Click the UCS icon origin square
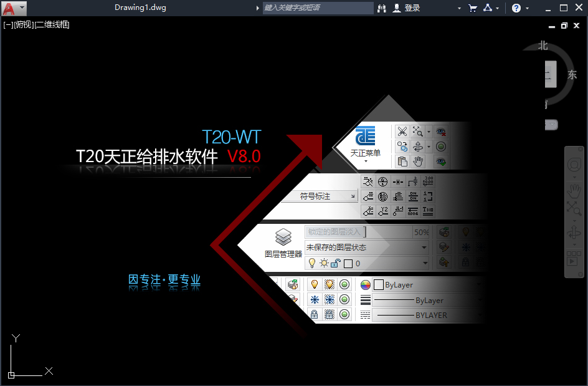This screenshot has height=386, width=588. (x=11, y=375)
